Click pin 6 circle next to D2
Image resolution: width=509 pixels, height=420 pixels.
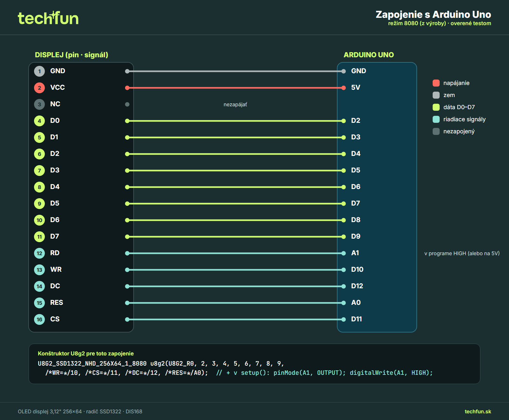tap(39, 154)
